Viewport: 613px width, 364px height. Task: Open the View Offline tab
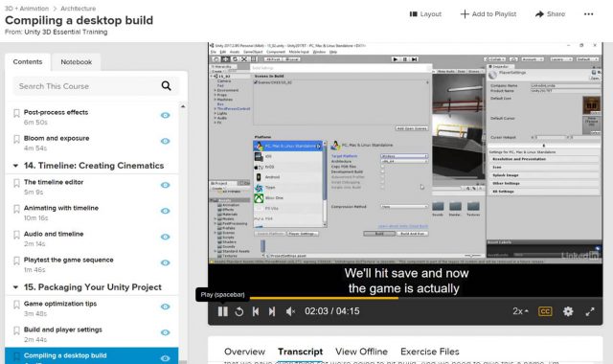pos(362,352)
